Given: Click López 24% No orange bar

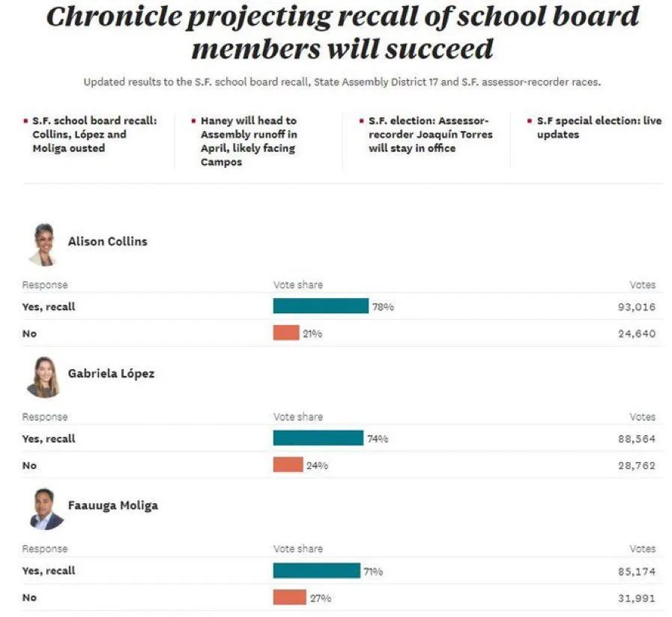Looking at the screenshot, I should 288,465.
